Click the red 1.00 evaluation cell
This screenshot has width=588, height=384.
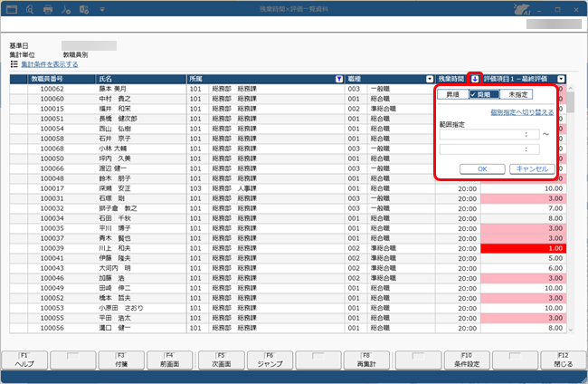524,248
